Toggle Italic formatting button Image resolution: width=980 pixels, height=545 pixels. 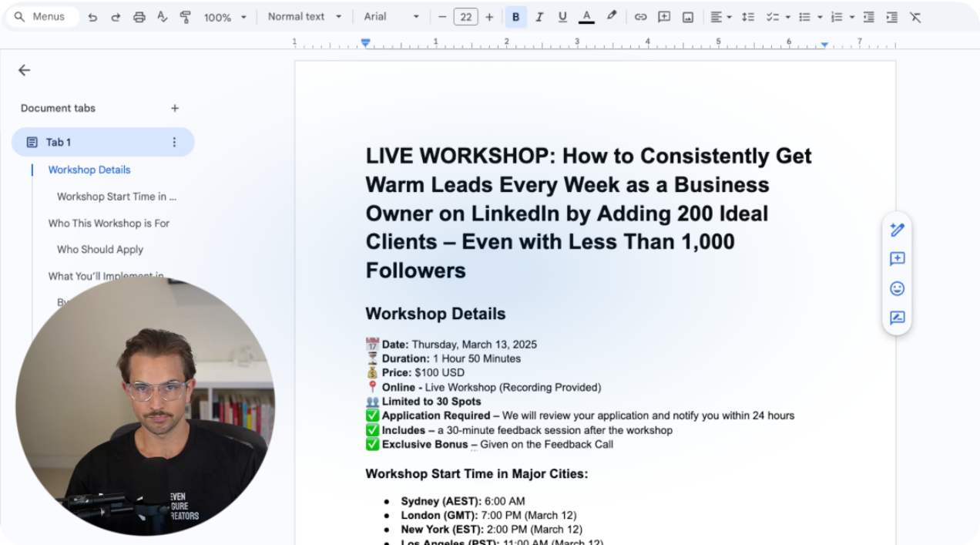point(539,17)
